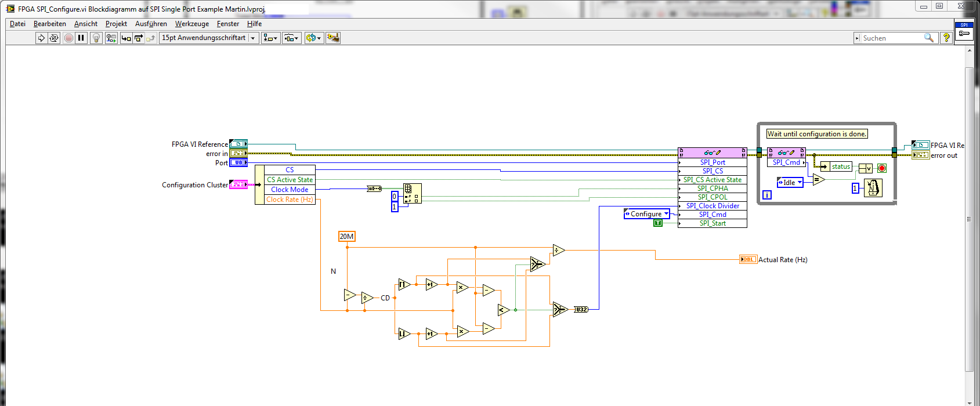
Task: Click the vertical scrollbar on the right
Action: [x=969, y=219]
